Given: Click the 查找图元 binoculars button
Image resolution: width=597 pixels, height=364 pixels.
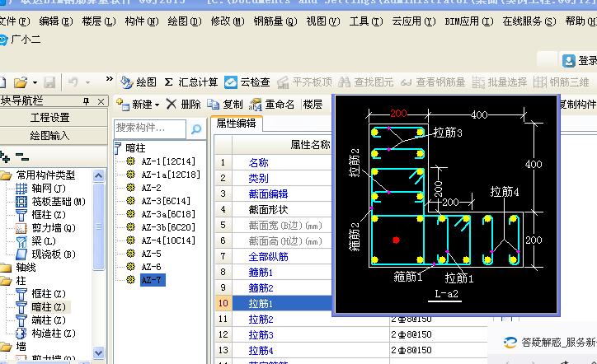Looking at the screenshot, I should [x=366, y=82].
